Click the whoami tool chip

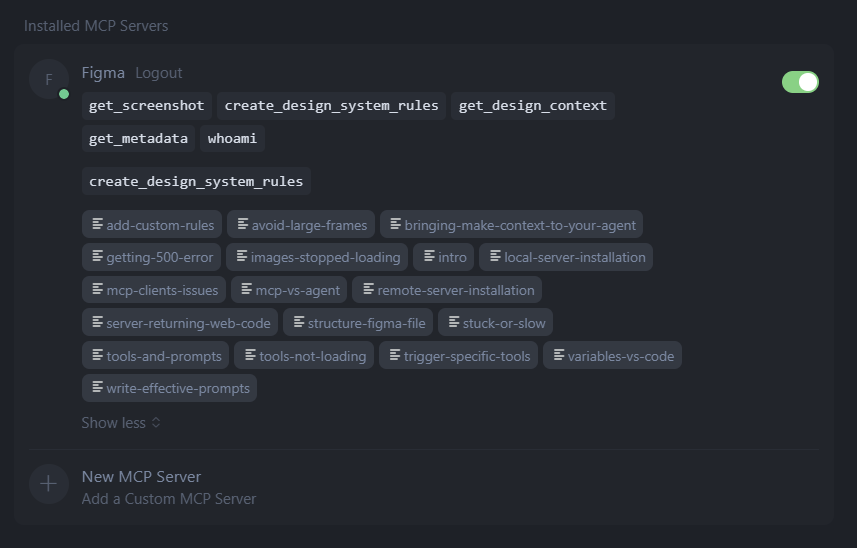pos(232,138)
